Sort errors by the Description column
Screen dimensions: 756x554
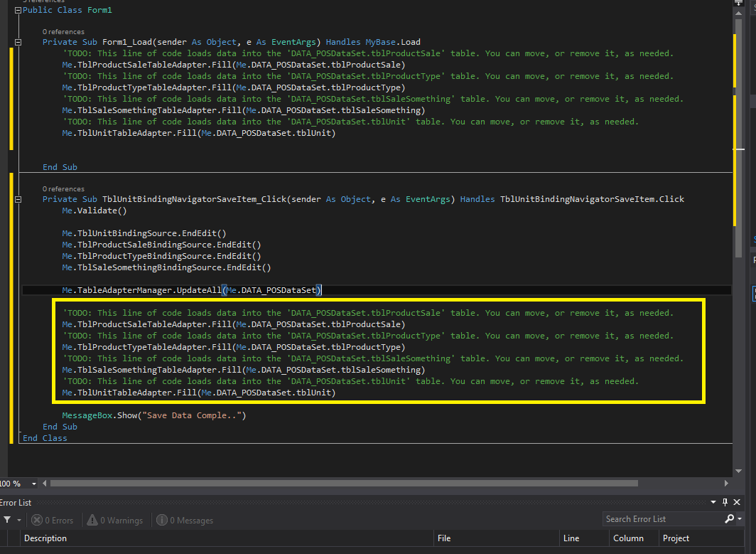(x=45, y=538)
